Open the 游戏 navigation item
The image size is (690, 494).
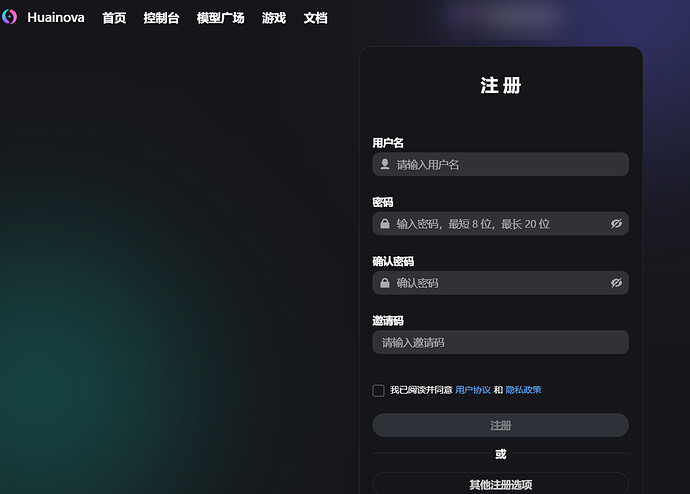coord(274,18)
